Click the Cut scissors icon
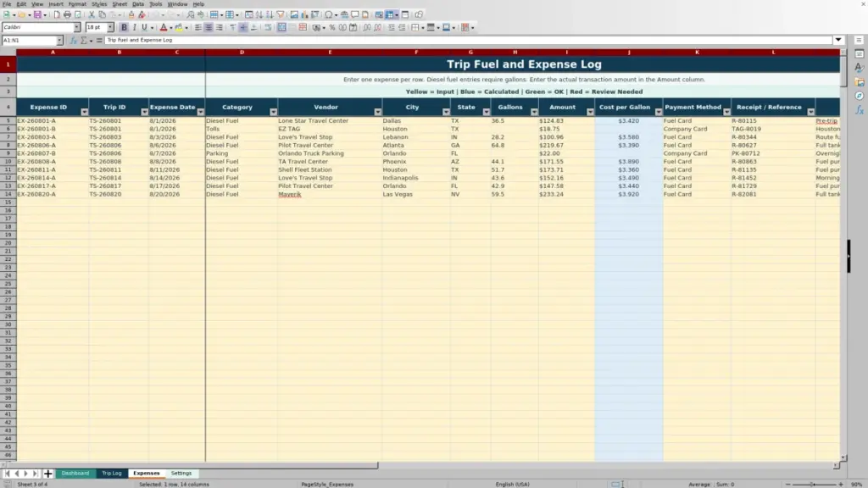Screen dimensions: 868x488 click(92, 15)
